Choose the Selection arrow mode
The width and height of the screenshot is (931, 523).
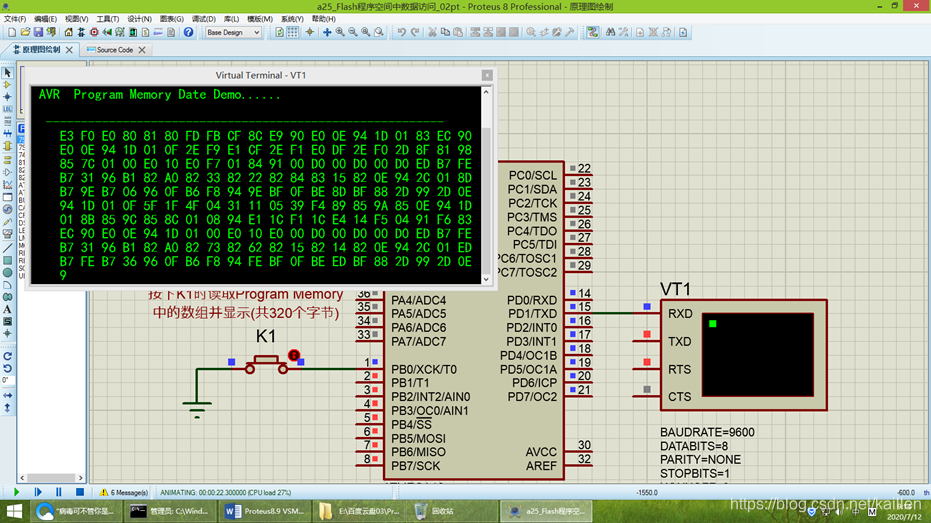click(x=7, y=72)
